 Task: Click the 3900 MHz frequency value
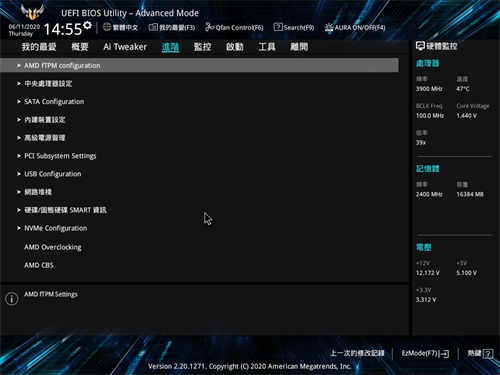point(429,89)
